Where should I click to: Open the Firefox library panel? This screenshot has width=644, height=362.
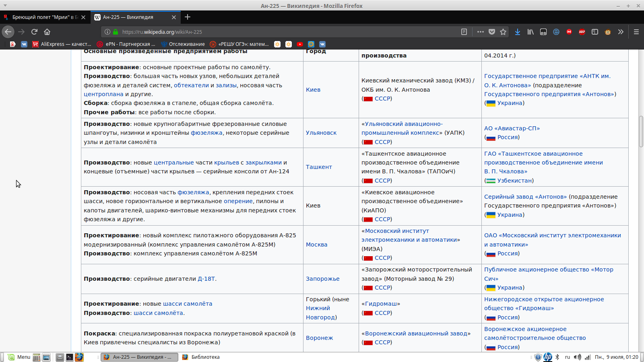[530, 32]
